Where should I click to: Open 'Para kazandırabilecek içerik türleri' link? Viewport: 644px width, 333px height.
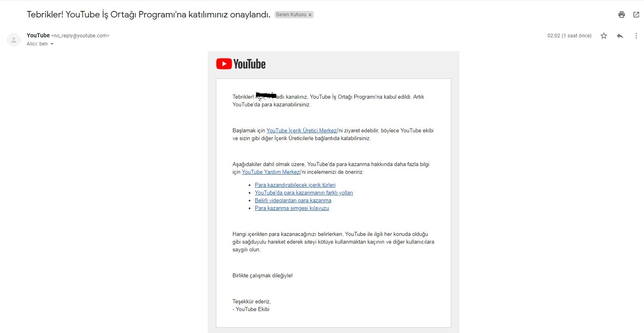click(295, 185)
